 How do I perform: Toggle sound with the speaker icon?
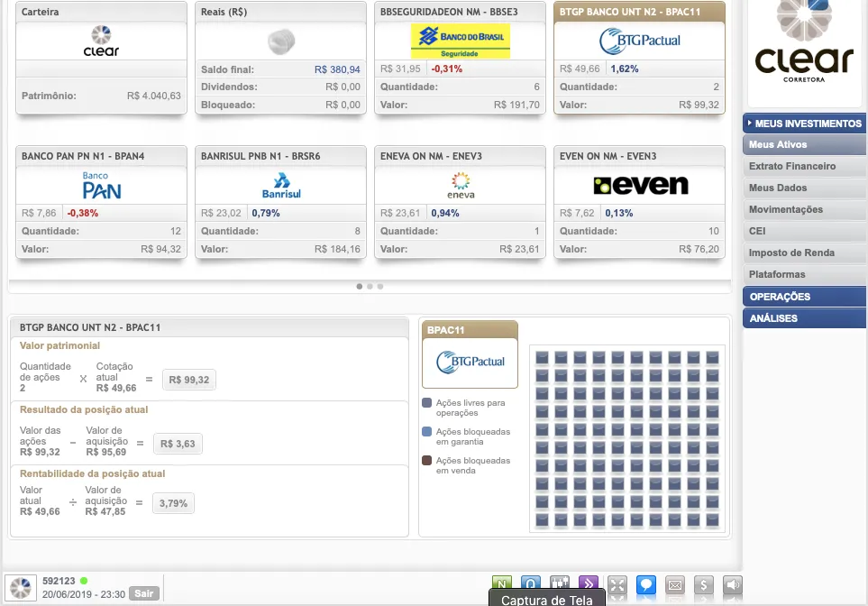click(x=733, y=584)
